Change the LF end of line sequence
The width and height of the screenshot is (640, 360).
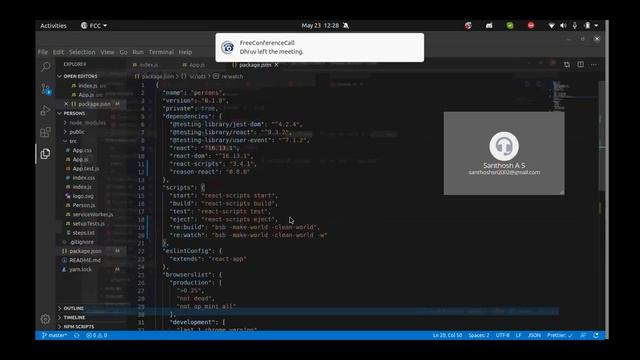(518, 336)
